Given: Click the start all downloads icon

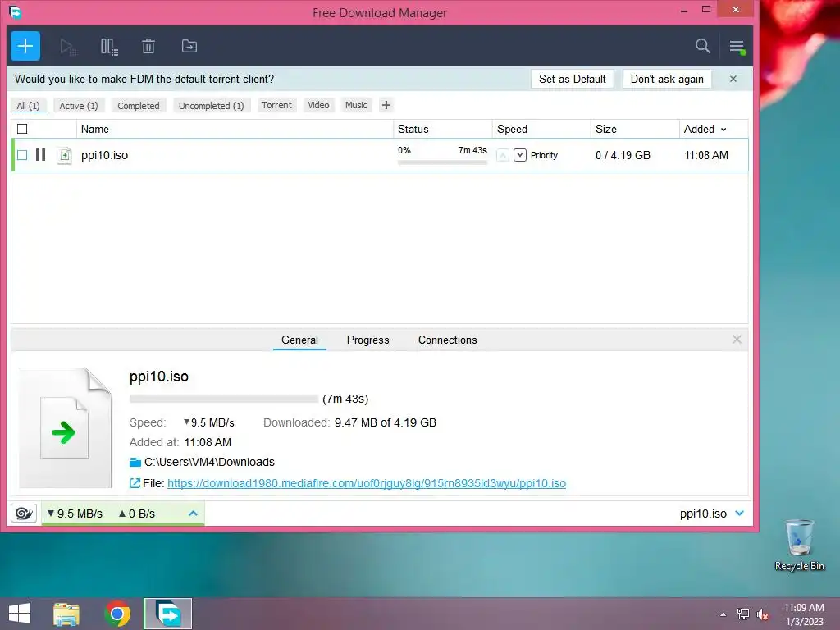Looking at the screenshot, I should tap(67, 47).
